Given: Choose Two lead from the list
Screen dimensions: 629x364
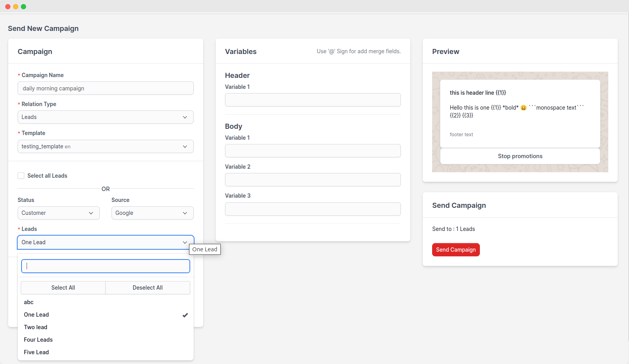Looking at the screenshot, I should (36, 327).
